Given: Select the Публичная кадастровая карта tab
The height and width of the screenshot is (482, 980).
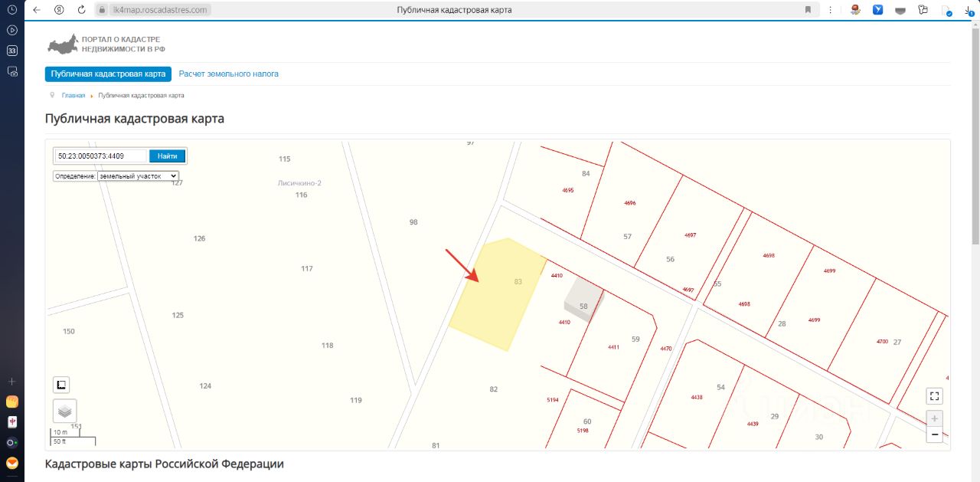Looking at the screenshot, I should point(108,74).
